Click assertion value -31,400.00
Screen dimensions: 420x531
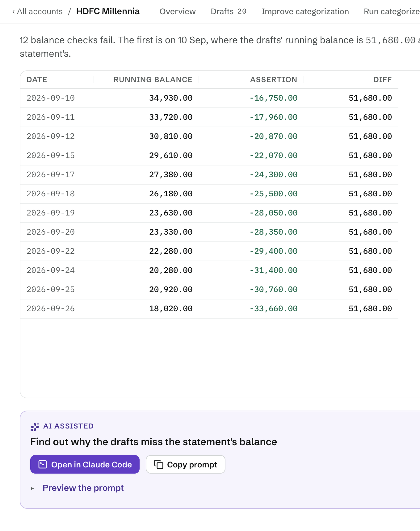274,270
